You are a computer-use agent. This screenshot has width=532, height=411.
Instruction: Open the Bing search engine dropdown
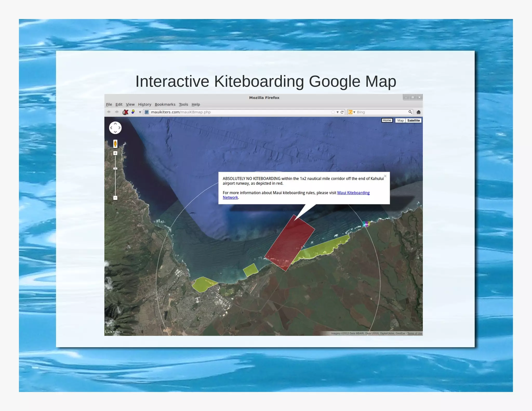click(x=351, y=112)
